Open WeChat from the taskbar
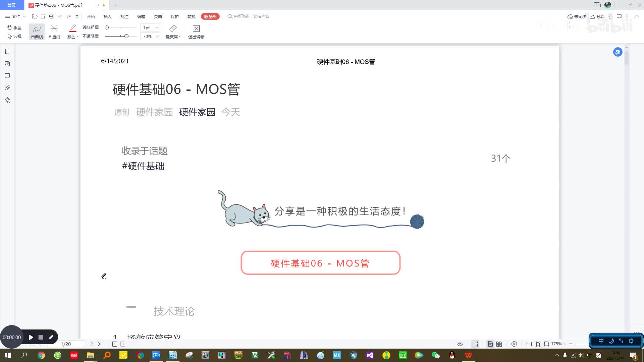 click(435, 355)
